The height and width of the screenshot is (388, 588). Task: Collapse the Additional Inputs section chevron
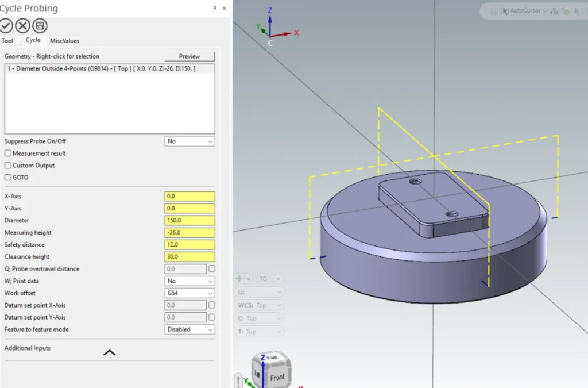coord(110,352)
